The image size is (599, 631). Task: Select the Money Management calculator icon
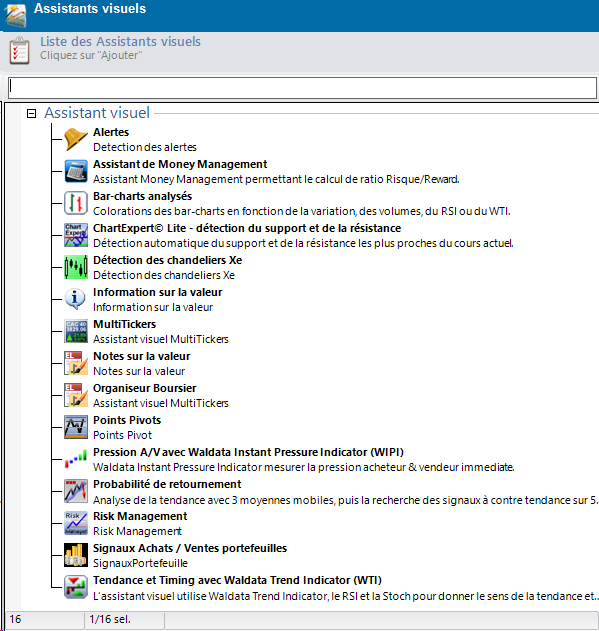[x=76, y=171]
